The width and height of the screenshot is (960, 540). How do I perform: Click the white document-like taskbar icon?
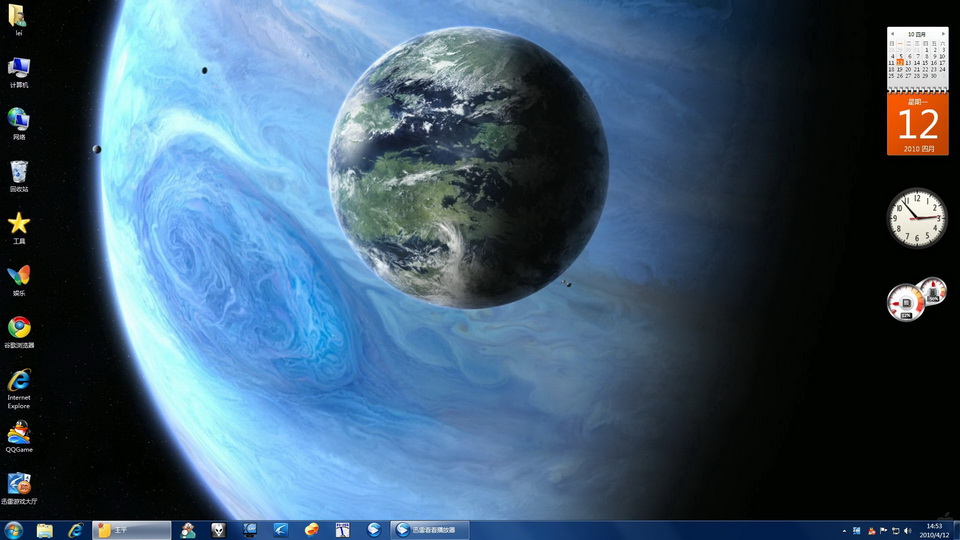pos(342,530)
